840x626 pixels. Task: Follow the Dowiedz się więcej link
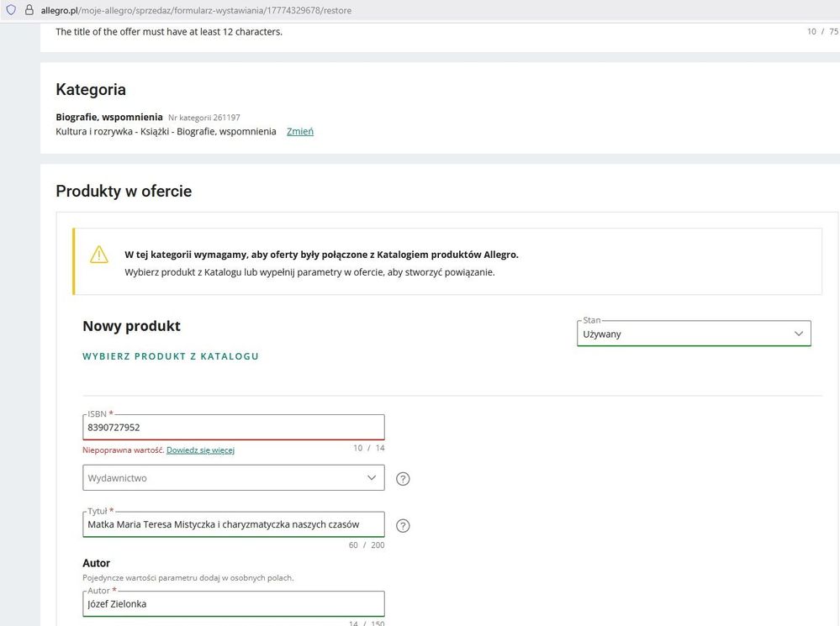coord(200,450)
